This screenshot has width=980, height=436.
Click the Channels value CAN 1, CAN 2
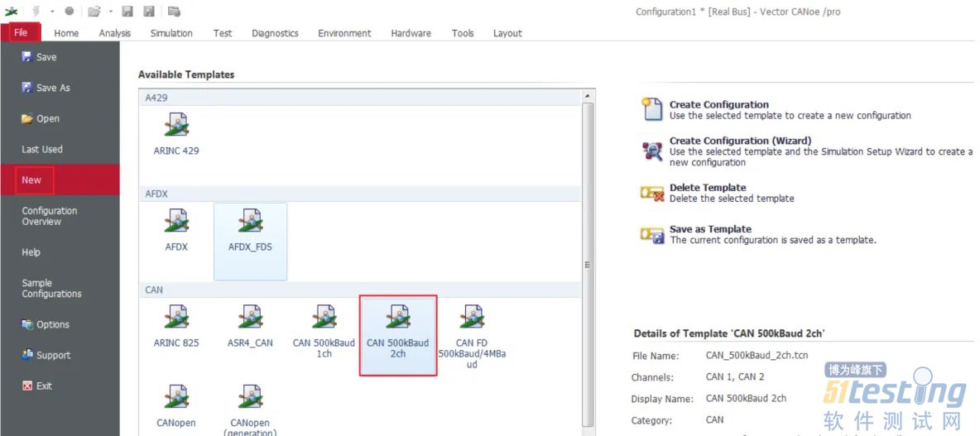(735, 376)
